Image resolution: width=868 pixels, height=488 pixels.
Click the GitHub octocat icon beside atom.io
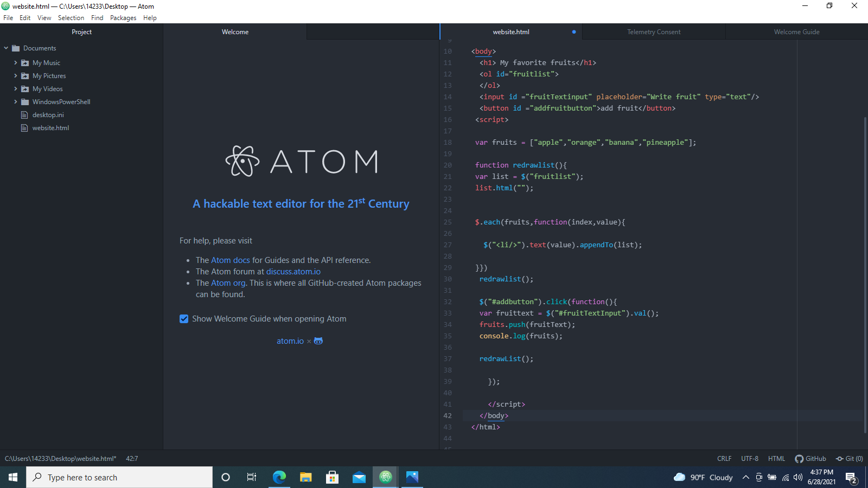[318, 341]
